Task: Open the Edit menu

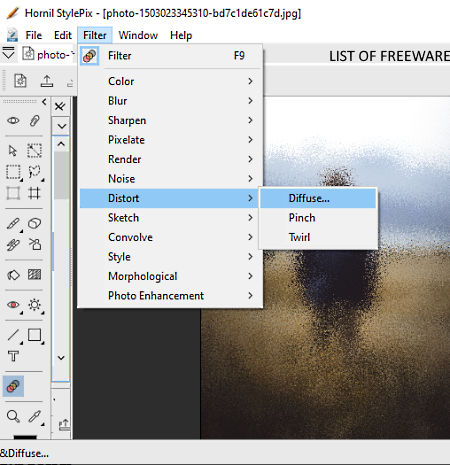Action: [x=63, y=35]
